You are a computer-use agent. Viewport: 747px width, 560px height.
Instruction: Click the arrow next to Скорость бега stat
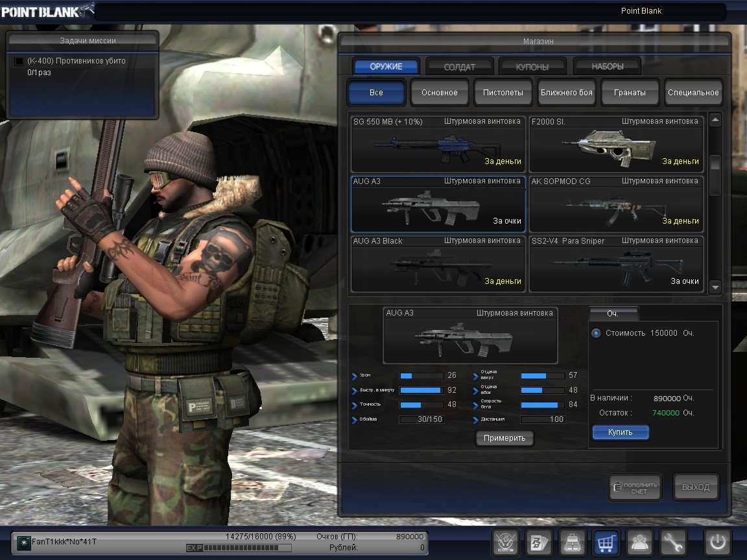[x=475, y=405]
